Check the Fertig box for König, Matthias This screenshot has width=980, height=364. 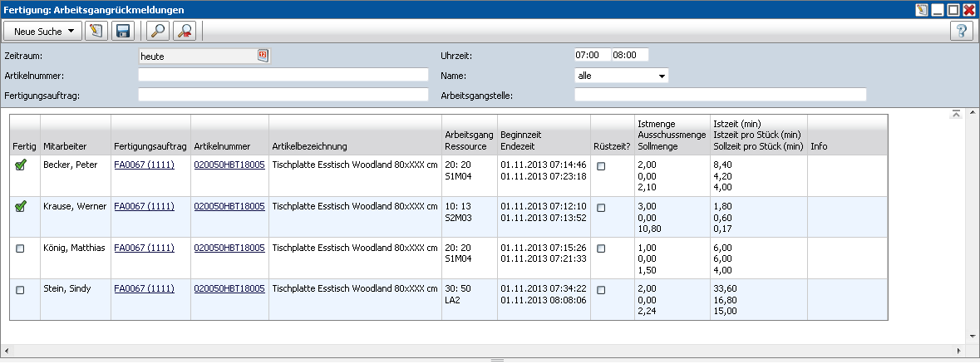tap(21, 248)
